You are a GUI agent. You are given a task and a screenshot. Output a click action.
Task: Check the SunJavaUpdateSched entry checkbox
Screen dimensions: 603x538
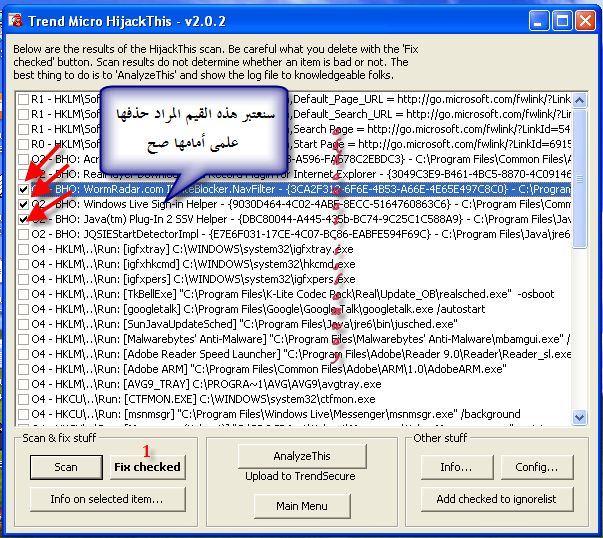coord(23,324)
